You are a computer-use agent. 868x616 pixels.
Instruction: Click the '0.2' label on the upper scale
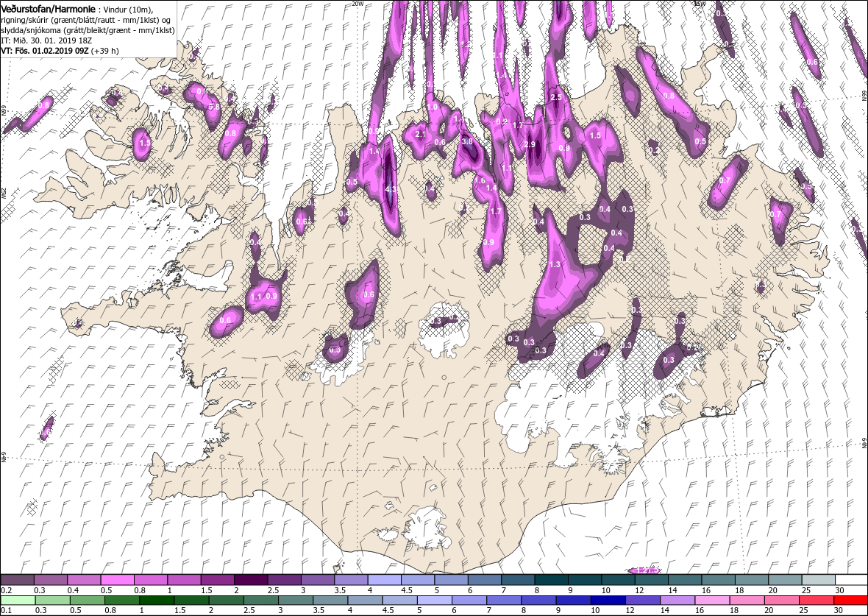pos(6,590)
